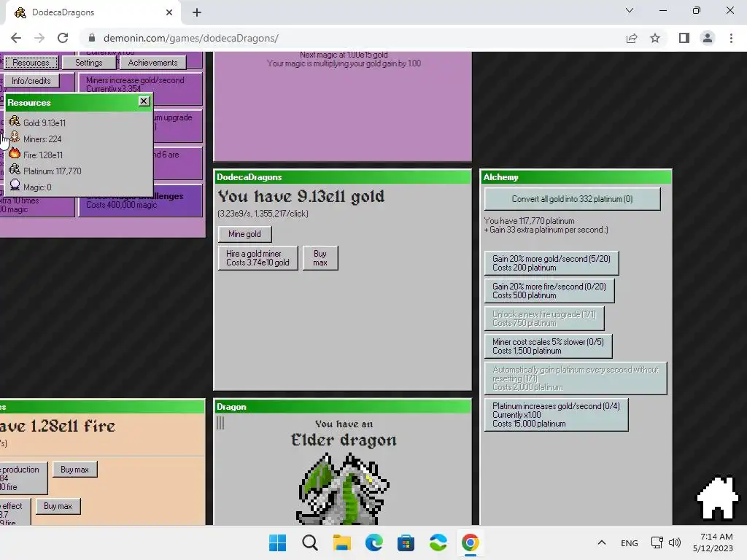Open the Windows Start menu
Screen dimensions: 747x560
(278, 542)
